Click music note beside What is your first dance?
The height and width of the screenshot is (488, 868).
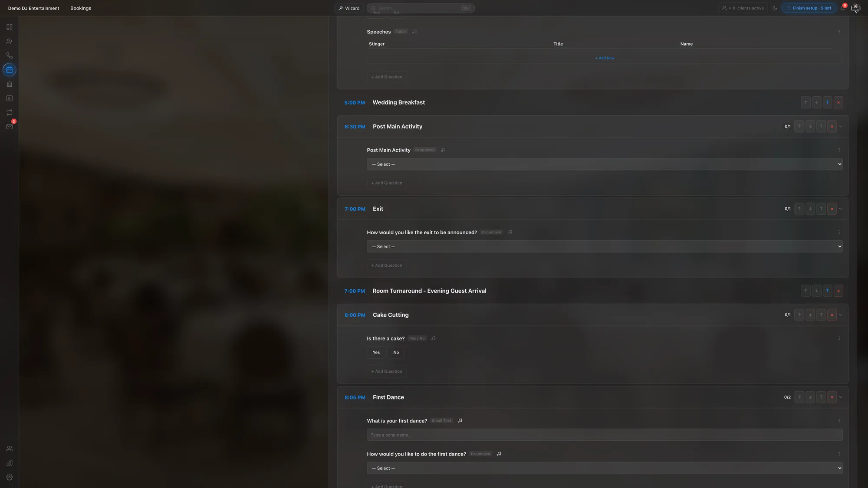point(460,421)
